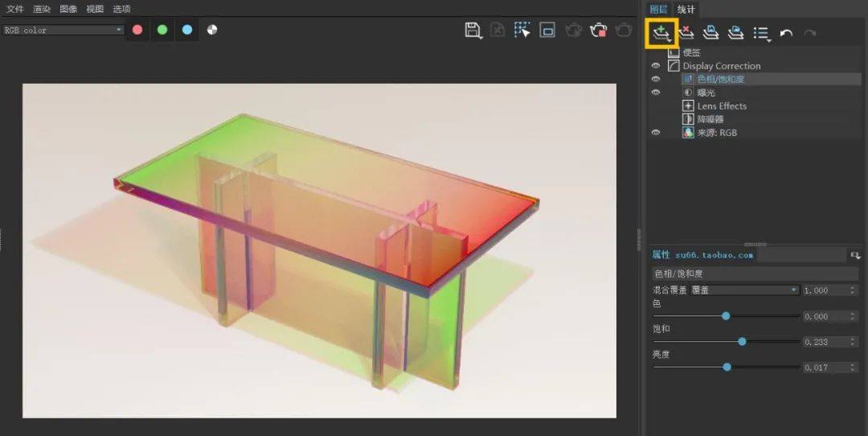
Task: Toggle the eye for the 曝光 layer
Action: click(x=656, y=93)
